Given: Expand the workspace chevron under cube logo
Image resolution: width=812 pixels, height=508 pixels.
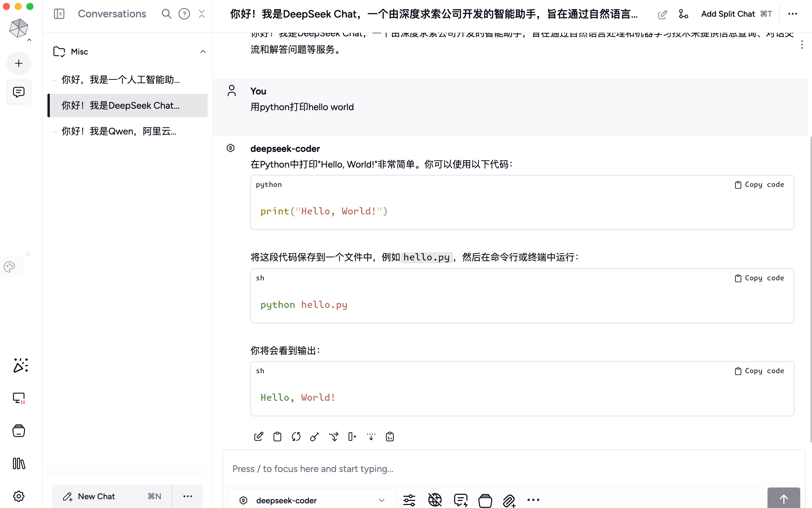Looking at the screenshot, I should 29,40.
